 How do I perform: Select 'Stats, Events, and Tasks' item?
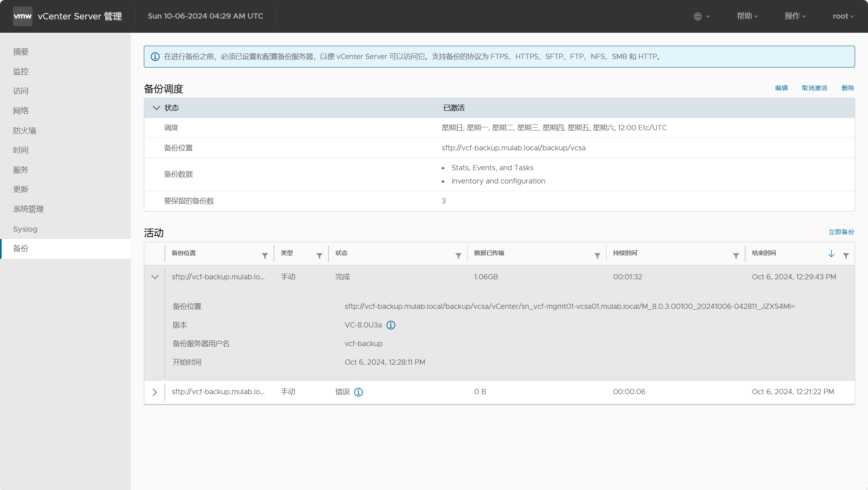(x=492, y=168)
